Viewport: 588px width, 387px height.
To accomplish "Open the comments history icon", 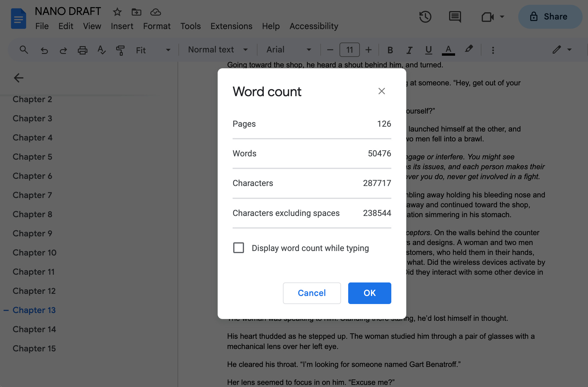I will tap(455, 17).
